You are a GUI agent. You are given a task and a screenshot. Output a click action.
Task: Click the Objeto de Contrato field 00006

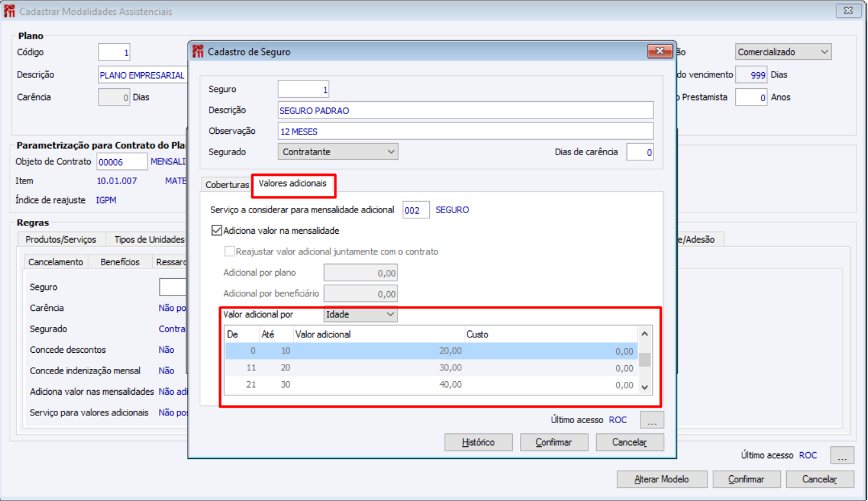(122, 162)
